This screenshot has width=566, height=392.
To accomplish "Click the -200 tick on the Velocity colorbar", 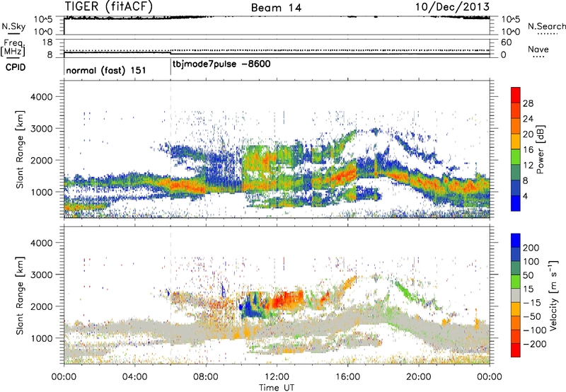I will click(534, 344).
